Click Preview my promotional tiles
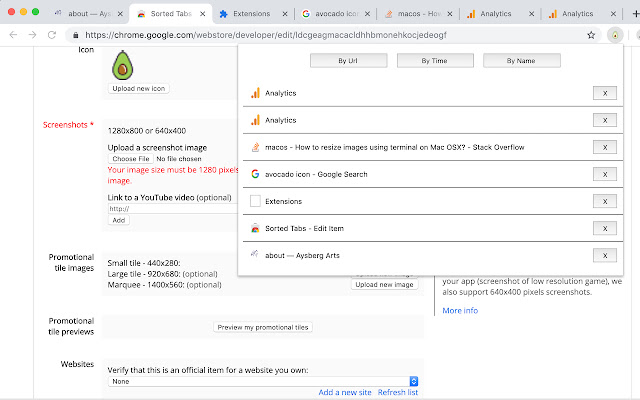Image resolution: width=640 pixels, height=400 pixels. 263,327
